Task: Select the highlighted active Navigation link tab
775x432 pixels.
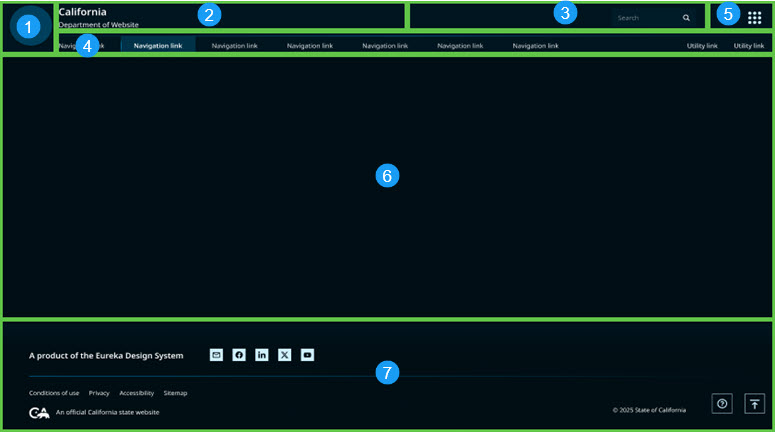Action: [x=158, y=45]
